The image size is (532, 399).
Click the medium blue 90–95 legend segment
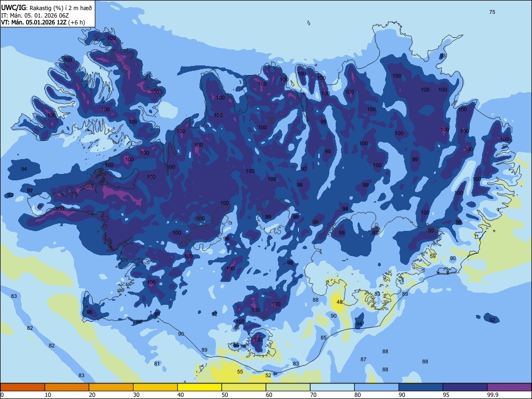pyautogui.click(x=421, y=387)
